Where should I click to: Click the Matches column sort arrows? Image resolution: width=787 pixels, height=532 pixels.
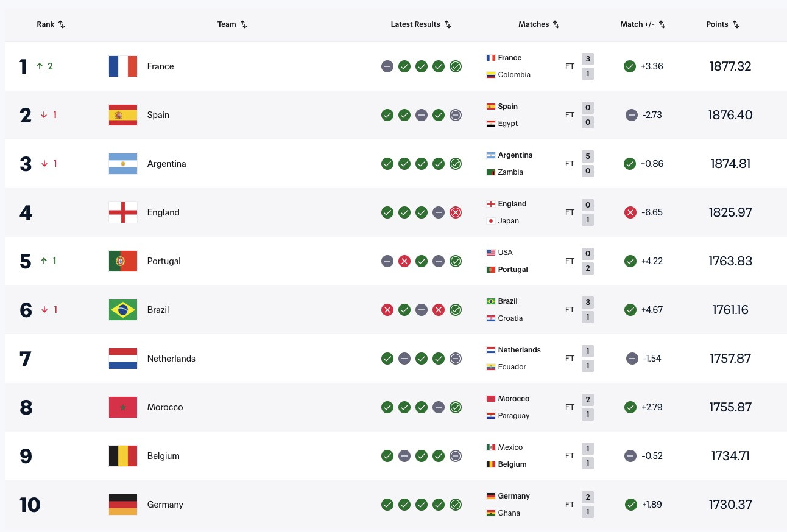click(x=556, y=24)
